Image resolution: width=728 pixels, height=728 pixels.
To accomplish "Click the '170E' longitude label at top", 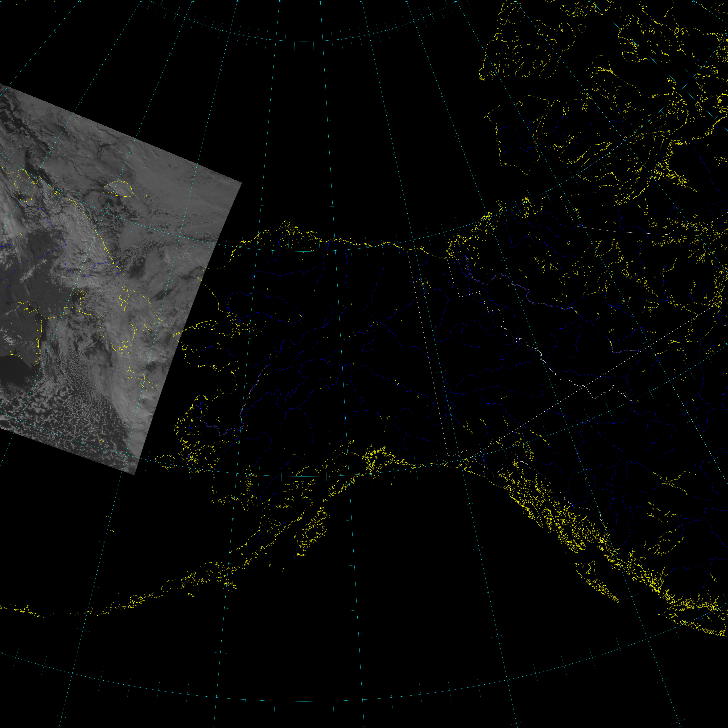I will pos(141,1).
